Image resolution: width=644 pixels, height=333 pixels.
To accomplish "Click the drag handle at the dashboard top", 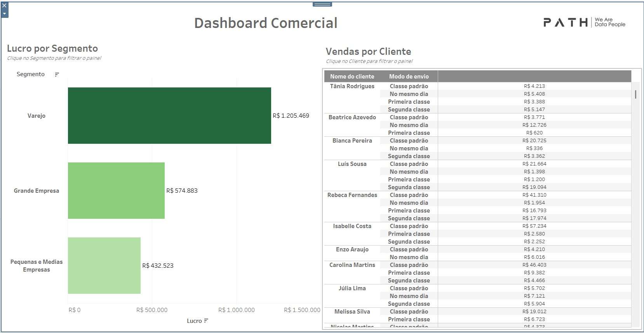I will pyautogui.click(x=322, y=4).
